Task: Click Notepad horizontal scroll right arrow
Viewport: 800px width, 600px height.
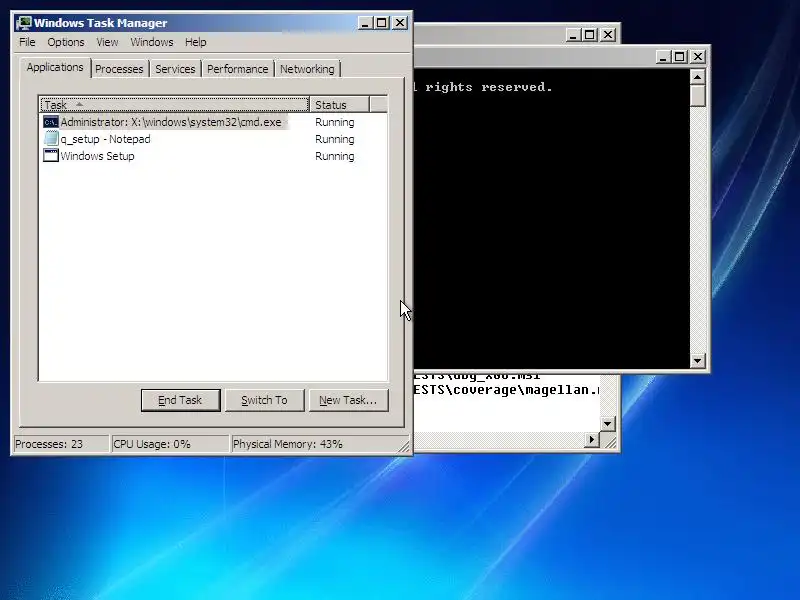Action: click(x=592, y=439)
